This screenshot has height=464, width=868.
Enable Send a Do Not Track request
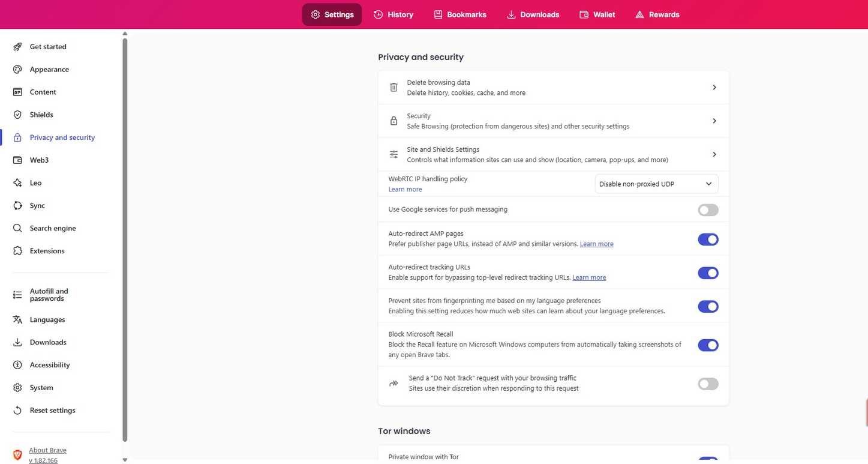click(x=708, y=383)
